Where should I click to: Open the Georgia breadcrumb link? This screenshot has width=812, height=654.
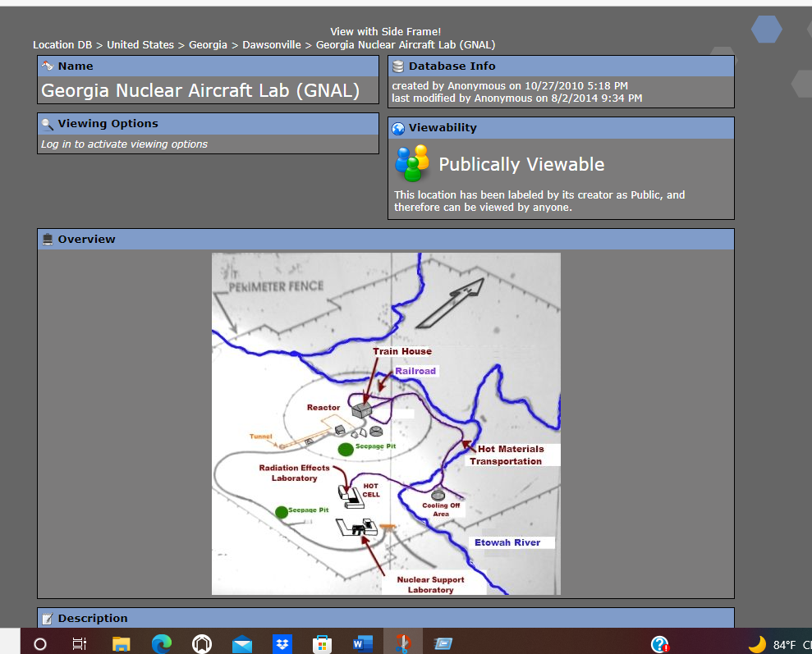pos(209,45)
